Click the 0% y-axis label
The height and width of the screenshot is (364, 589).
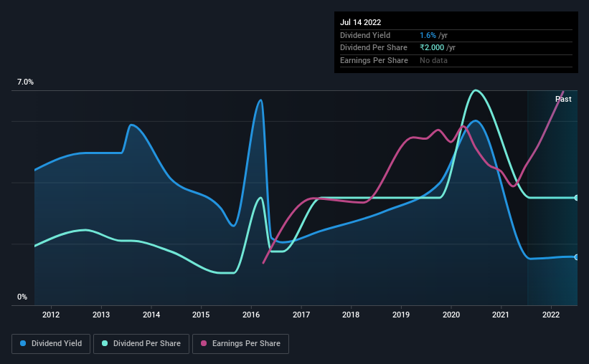click(x=22, y=297)
